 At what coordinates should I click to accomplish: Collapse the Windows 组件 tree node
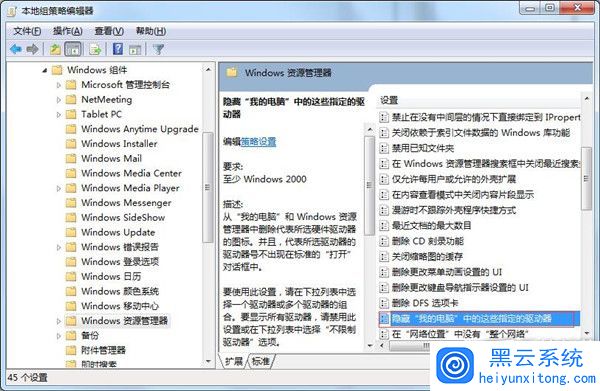(45, 70)
